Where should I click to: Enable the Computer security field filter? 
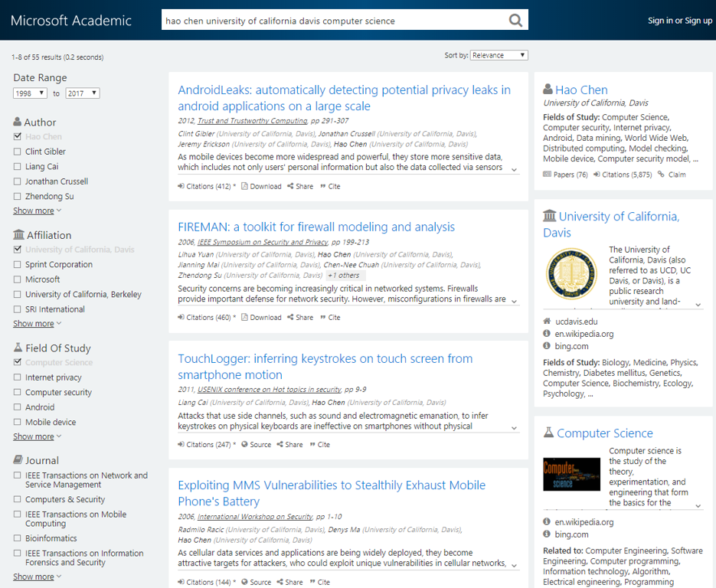point(17,392)
